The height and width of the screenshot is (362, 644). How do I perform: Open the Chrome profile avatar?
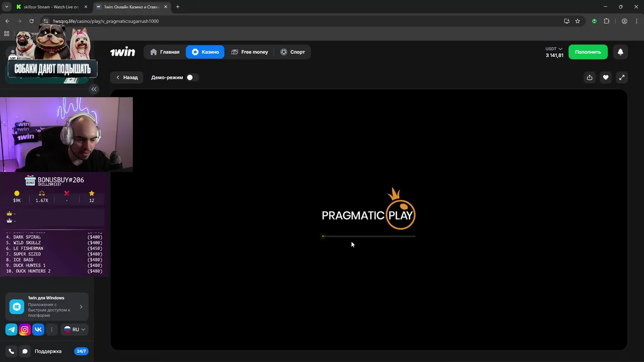pos(624,21)
